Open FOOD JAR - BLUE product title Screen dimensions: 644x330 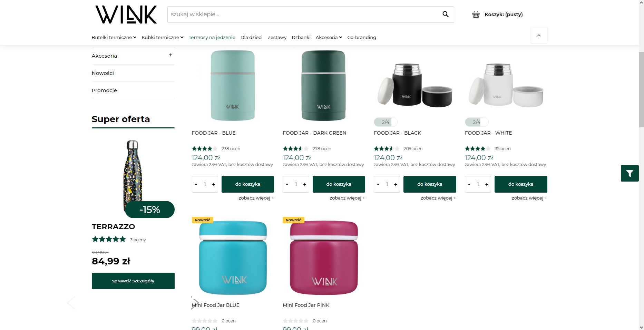[x=214, y=133]
